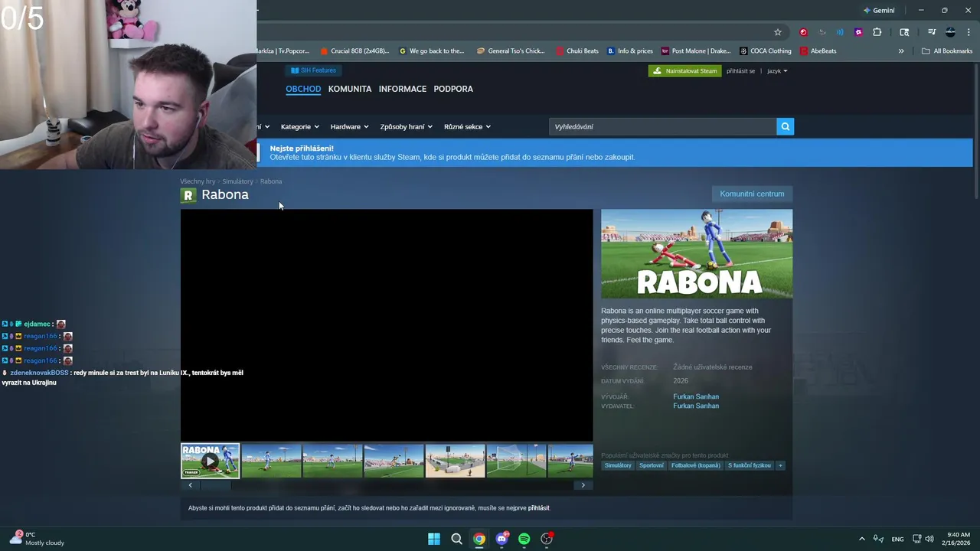Image resolution: width=980 pixels, height=551 pixels.
Task: Click the screenshot strip scrollbar handle
Action: 215,485
